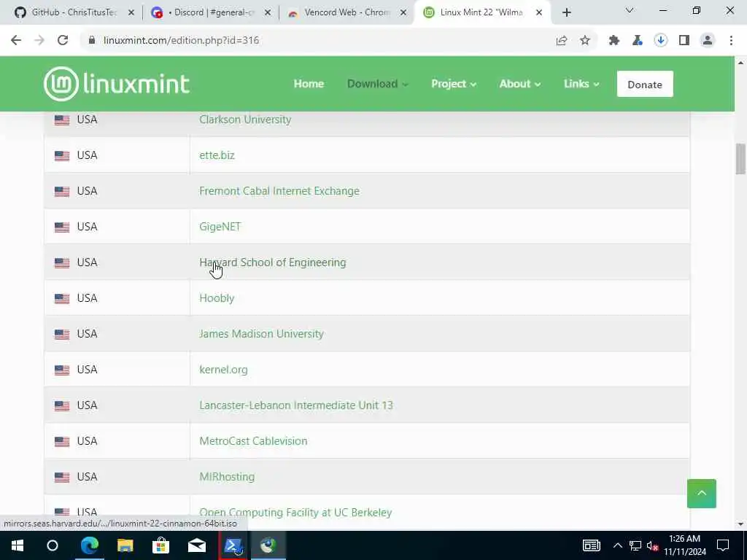The width and height of the screenshot is (747, 560).
Task: Click the muted volume tray icon
Action: point(653,545)
